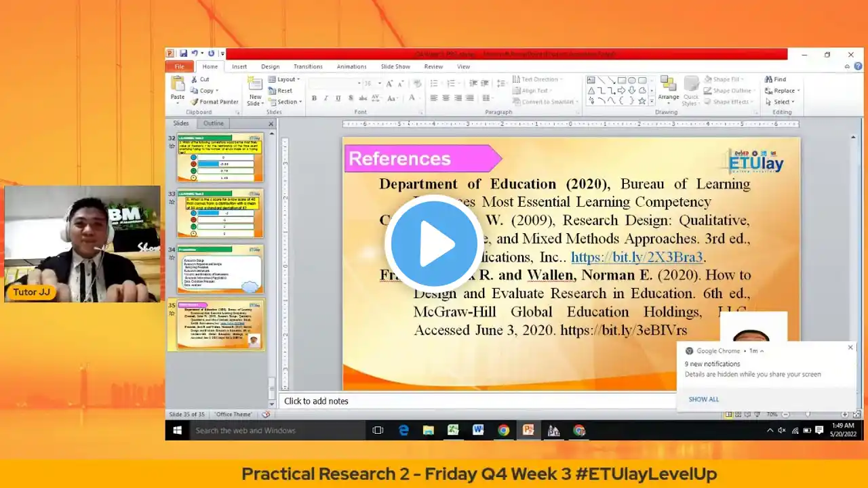This screenshot has height=488, width=868.
Task: Choose the five-point star shape
Action: point(642,101)
